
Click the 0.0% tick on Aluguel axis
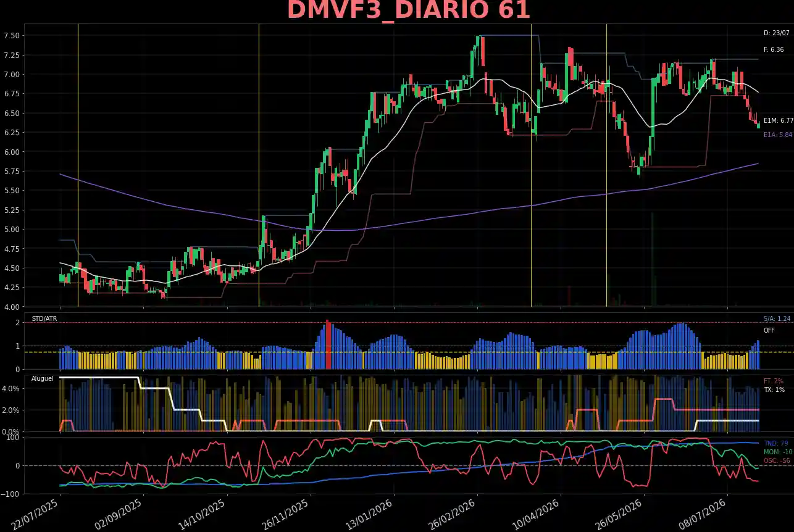12,431
